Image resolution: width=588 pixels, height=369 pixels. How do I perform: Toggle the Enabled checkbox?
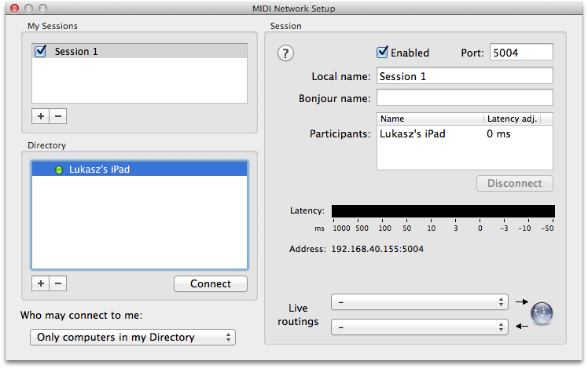point(382,52)
